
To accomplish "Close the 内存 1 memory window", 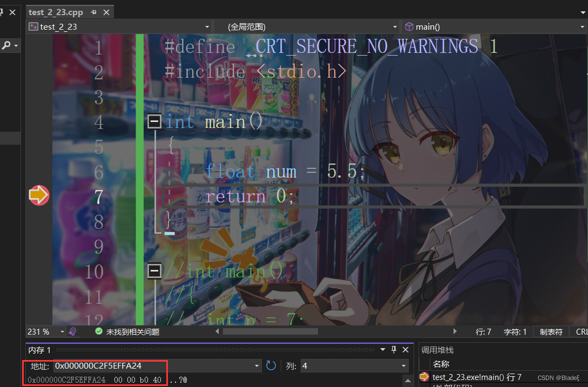I will (x=405, y=350).
